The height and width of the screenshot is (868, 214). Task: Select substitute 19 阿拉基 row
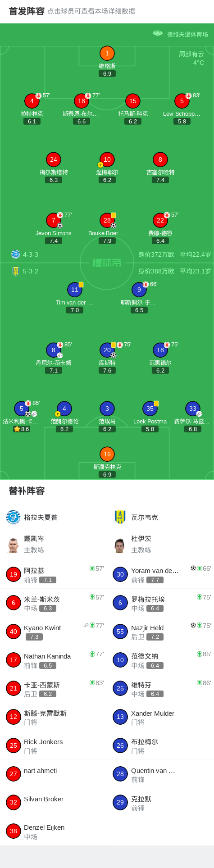[54, 574]
